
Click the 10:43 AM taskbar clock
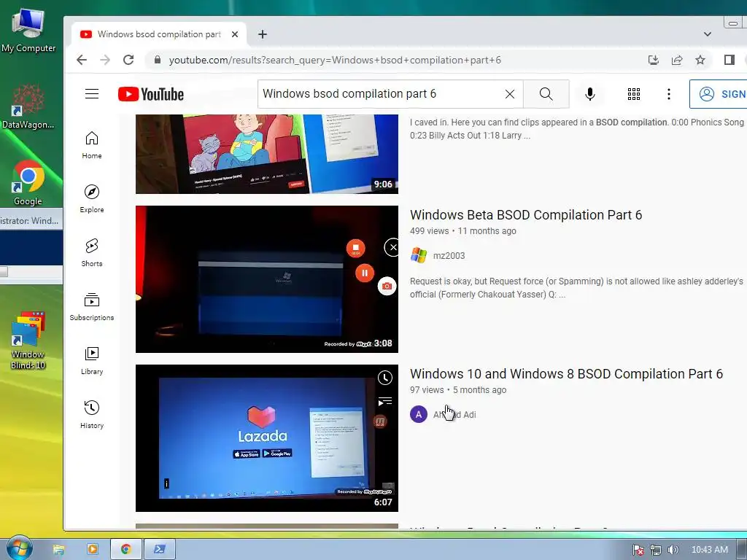tap(709, 550)
